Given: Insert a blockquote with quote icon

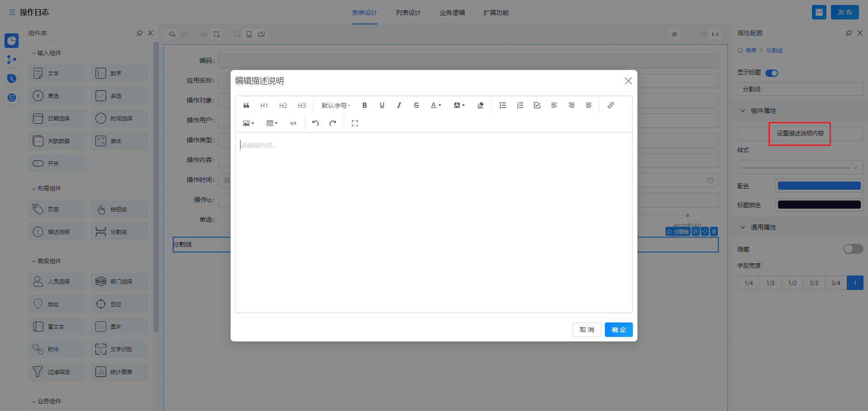Looking at the screenshot, I should pyautogui.click(x=246, y=105).
